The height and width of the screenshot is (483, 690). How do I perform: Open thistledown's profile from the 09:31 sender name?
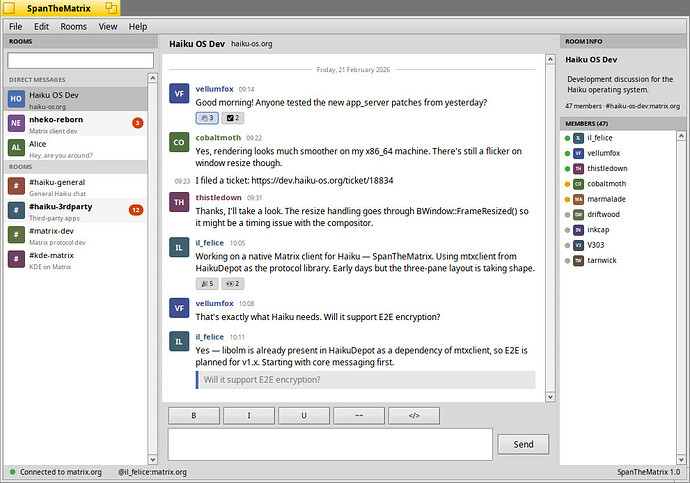click(x=219, y=198)
